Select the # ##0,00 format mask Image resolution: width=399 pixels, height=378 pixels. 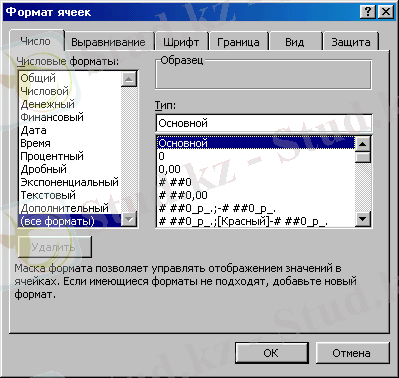tap(256, 195)
